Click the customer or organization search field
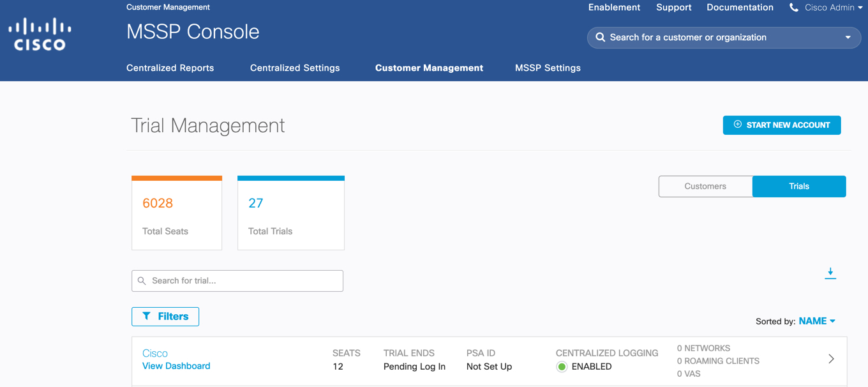 pyautogui.click(x=724, y=38)
